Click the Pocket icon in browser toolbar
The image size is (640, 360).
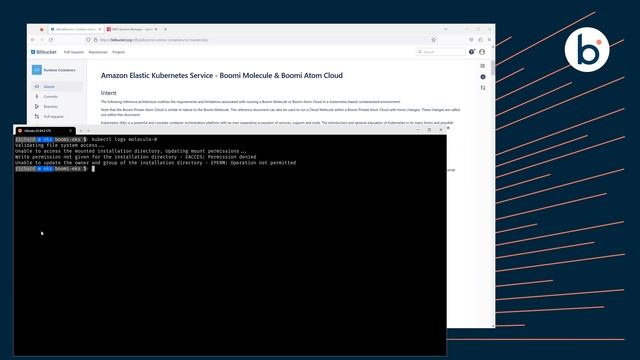coord(471,40)
